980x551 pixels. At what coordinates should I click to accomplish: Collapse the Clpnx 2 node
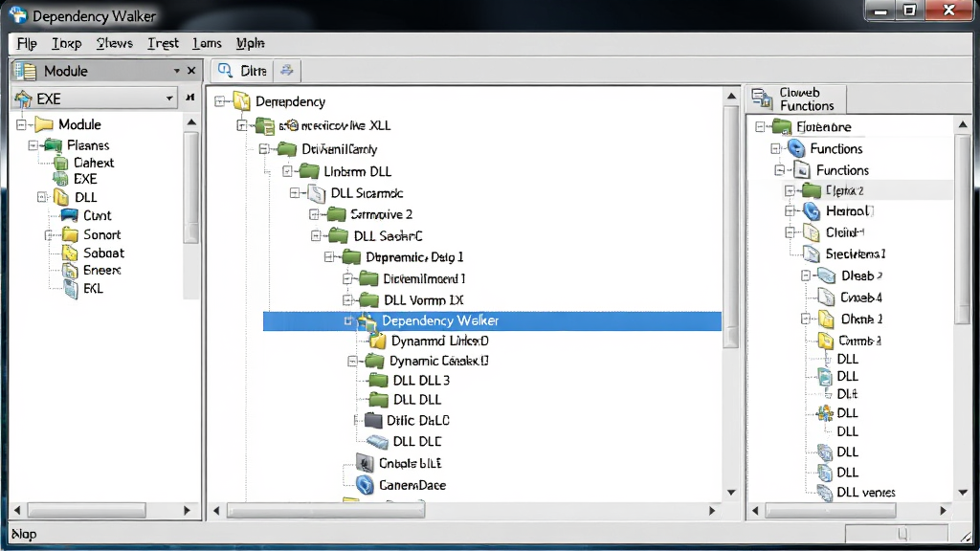pyautogui.click(x=790, y=190)
